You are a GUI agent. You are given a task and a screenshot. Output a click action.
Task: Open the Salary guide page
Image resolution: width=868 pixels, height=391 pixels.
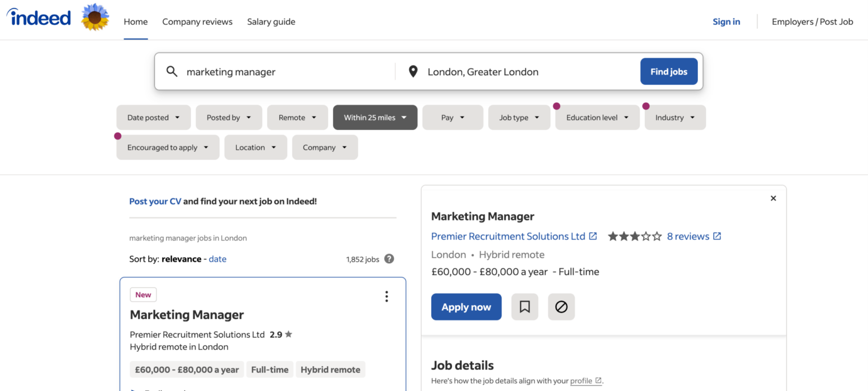271,21
